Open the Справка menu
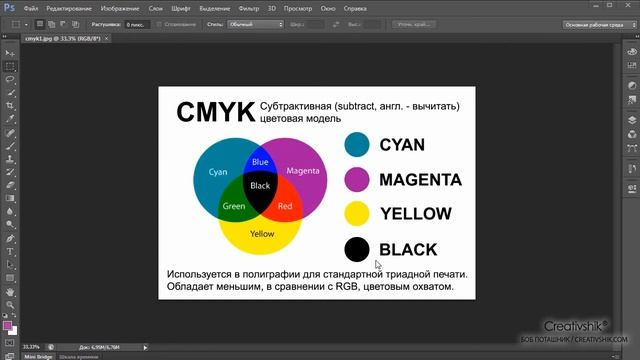The image size is (640, 360). point(355,9)
